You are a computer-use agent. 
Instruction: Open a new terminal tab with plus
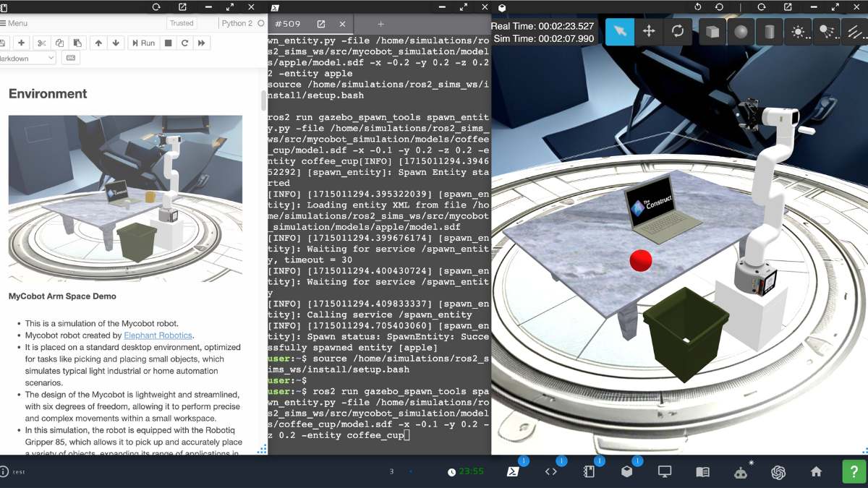(381, 24)
